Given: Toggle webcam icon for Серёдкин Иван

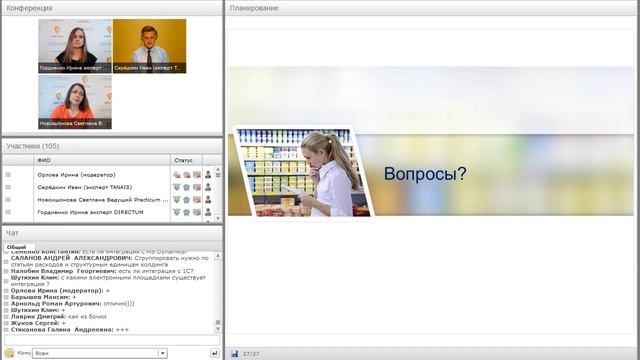Looking at the screenshot, I should [187, 187].
